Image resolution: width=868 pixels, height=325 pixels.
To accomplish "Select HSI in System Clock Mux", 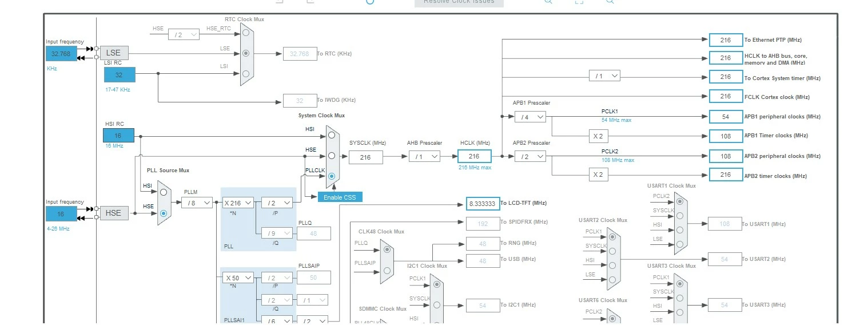I will [332, 136].
